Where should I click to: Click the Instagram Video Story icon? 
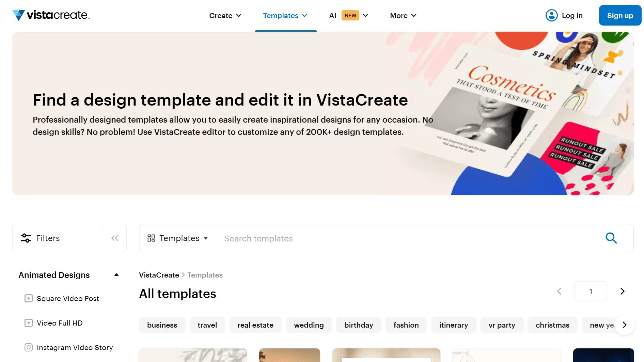coord(29,347)
